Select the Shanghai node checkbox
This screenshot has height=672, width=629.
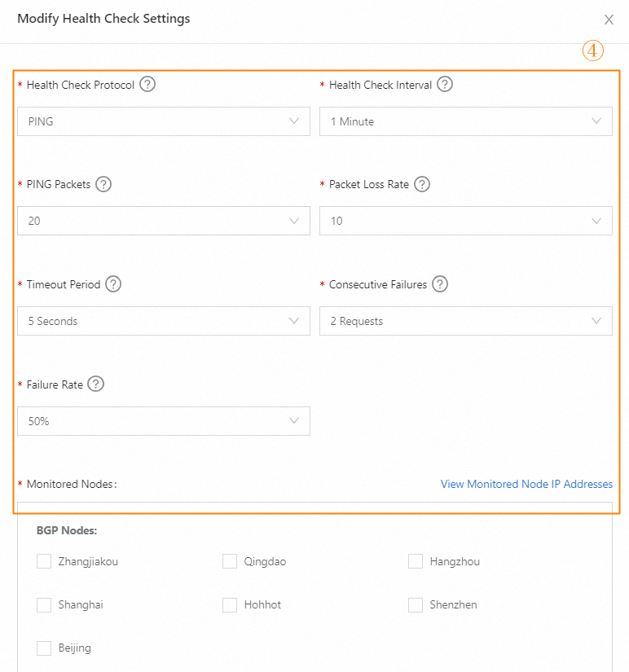(44, 605)
